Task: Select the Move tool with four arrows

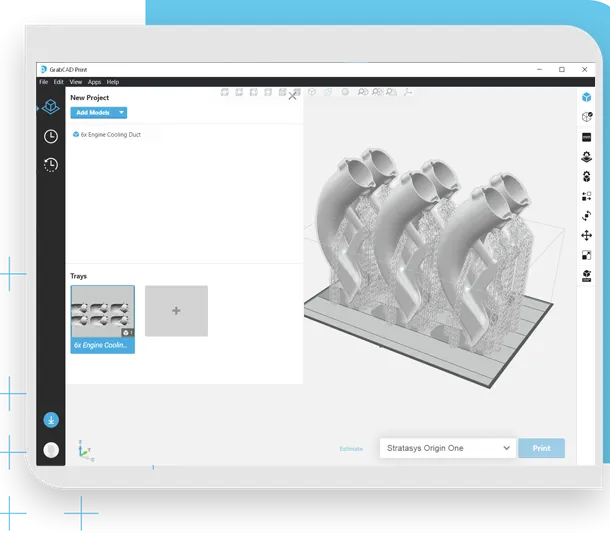Action: coord(587,236)
